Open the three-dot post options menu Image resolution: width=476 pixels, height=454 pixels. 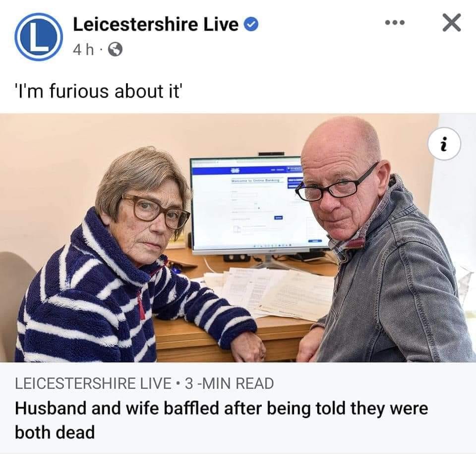(395, 22)
